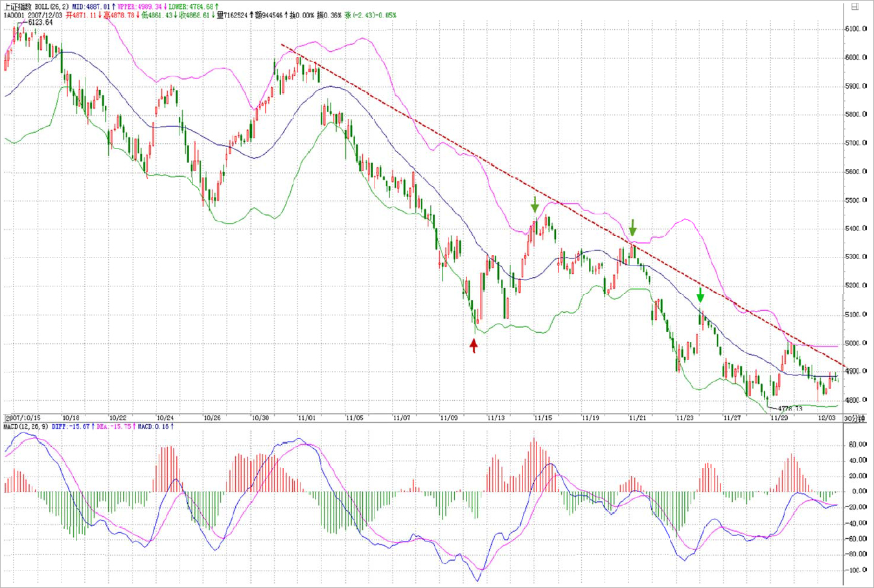Select the bright green arrow near 11/23
The width and height of the screenshot is (874, 588).
click(x=700, y=295)
